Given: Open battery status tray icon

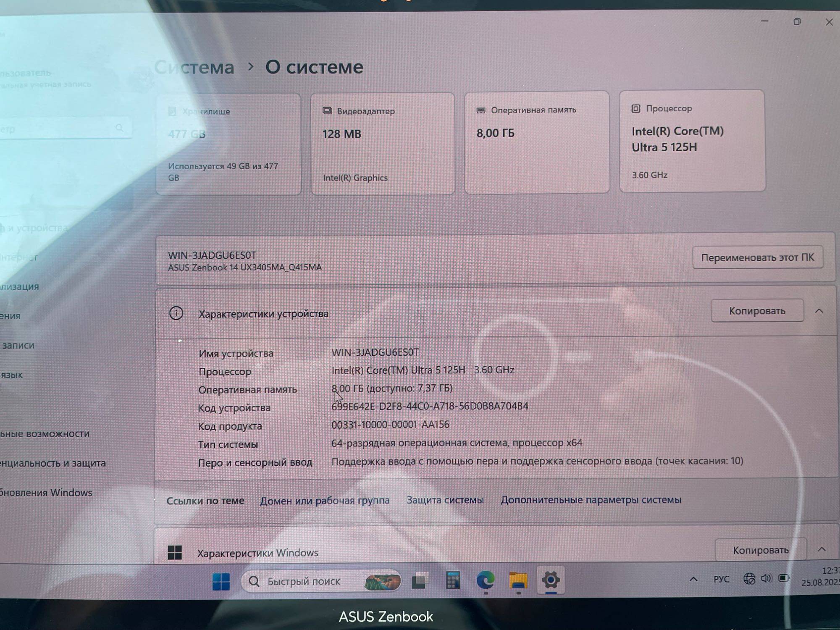Looking at the screenshot, I should [784, 578].
